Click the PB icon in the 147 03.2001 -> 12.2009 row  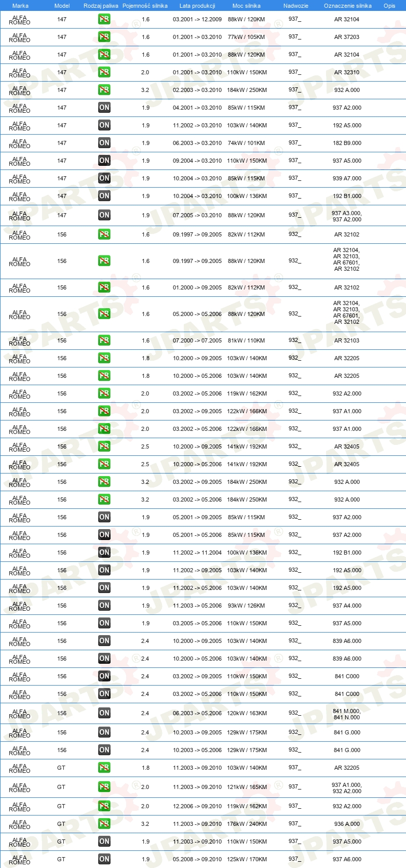104,19
